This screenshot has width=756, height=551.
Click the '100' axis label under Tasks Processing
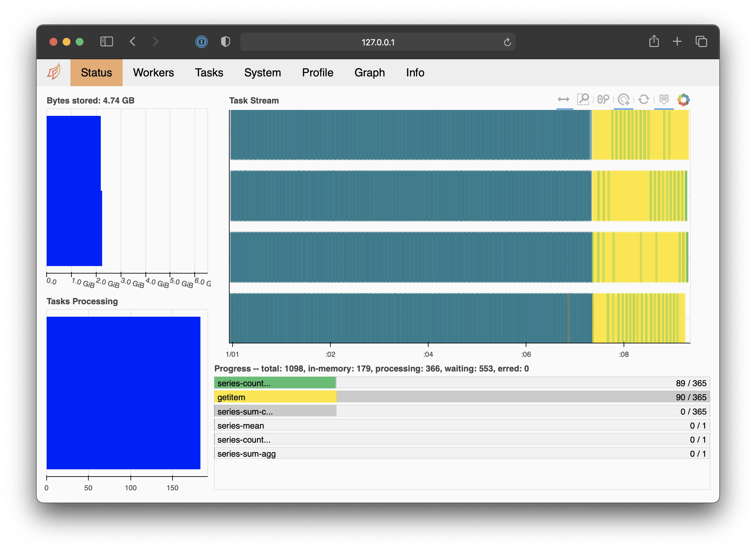point(131,488)
